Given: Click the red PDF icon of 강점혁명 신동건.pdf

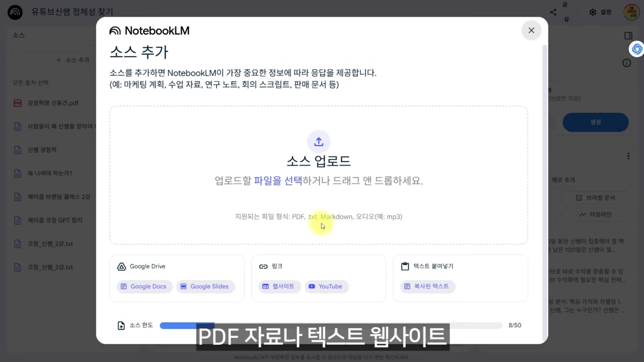Looking at the screenshot, I should coord(18,103).
